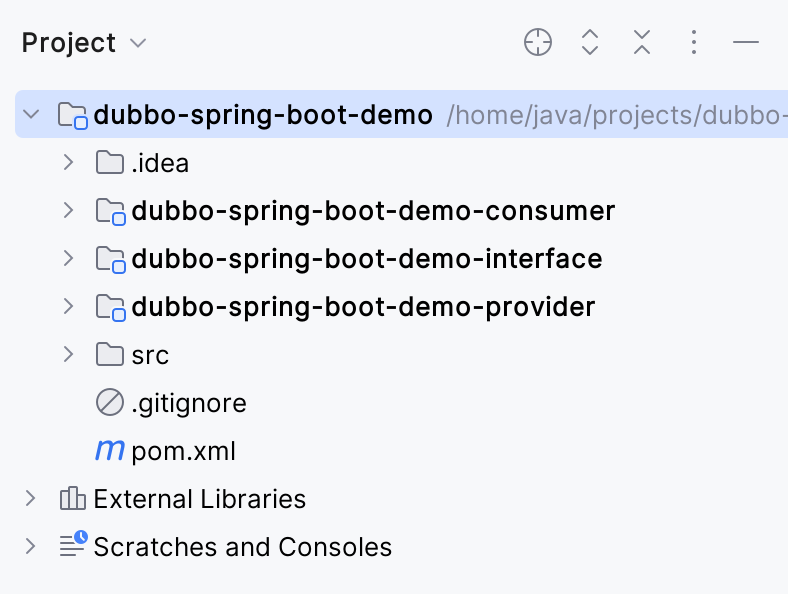The width and height of the screenshot is (788, 594).
Task: Select the dubbo-spring-boot-demo-provider module
Action: pyautogui.click(x=362, y=307)
